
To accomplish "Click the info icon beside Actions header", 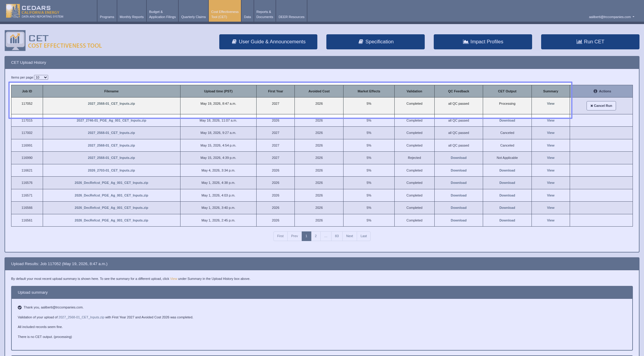I will pos(595,91).
